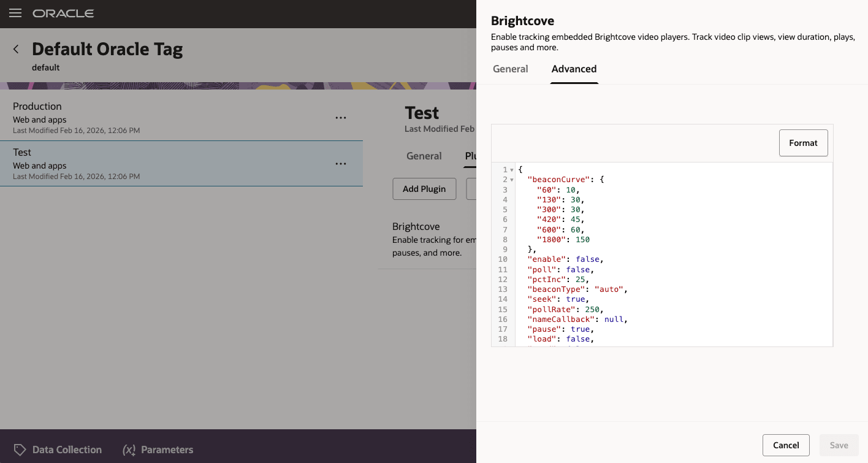Click the "pctInc": 25 line
The height and width of the screenshot is (463, 868).
pos(558,279)
